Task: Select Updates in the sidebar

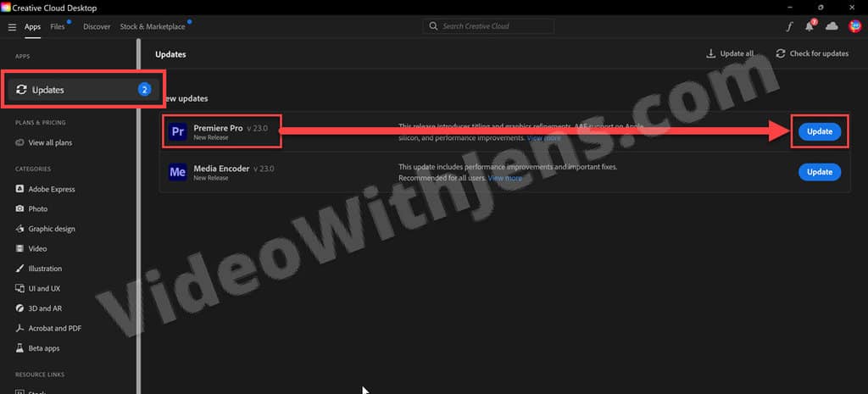Action: tap(84, 90)
